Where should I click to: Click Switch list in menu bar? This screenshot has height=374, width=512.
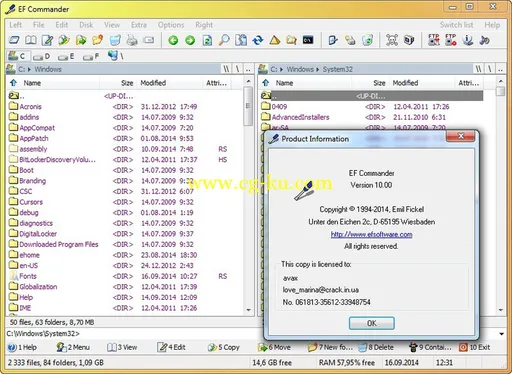456,25
